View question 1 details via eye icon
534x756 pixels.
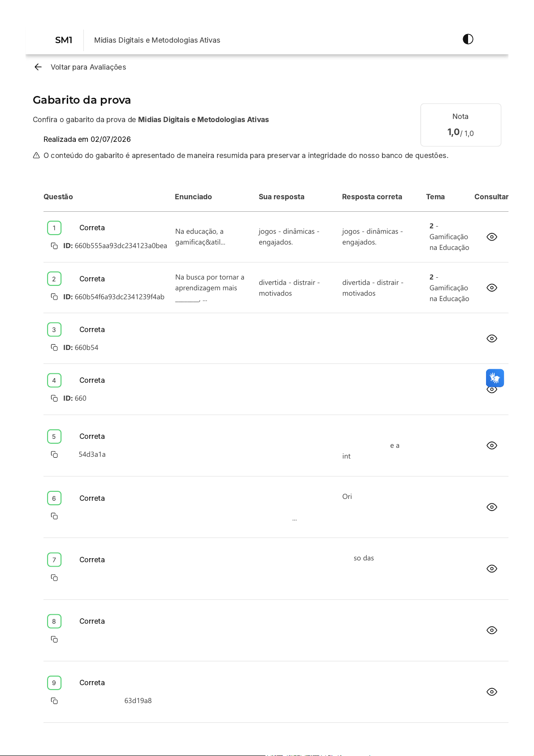492,237
